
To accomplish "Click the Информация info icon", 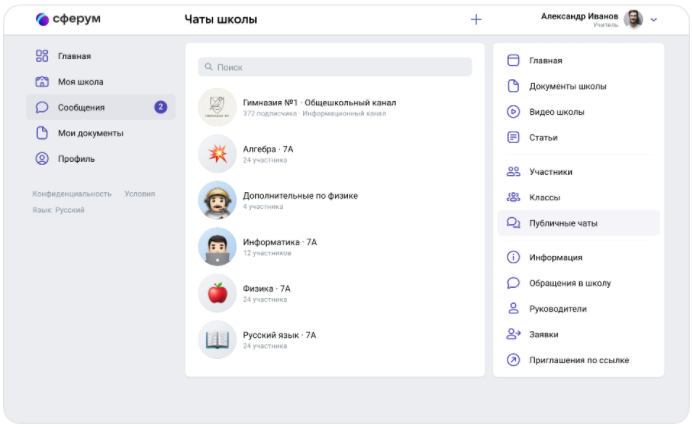I will pyautogui.click(x=513, y=257).
